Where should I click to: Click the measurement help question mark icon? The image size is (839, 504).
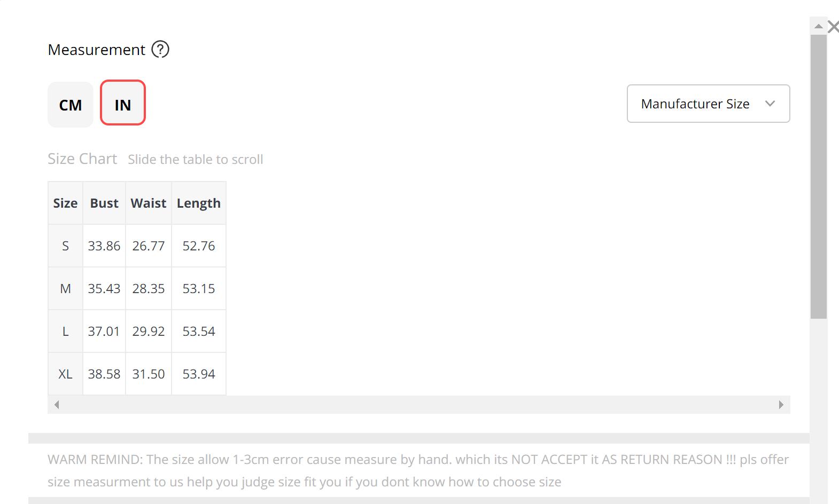160,50
